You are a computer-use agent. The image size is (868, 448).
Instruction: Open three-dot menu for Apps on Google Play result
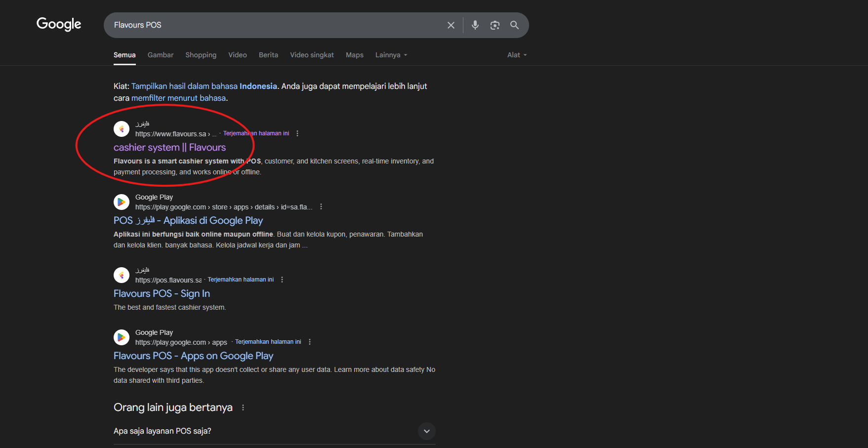[310, 342]
